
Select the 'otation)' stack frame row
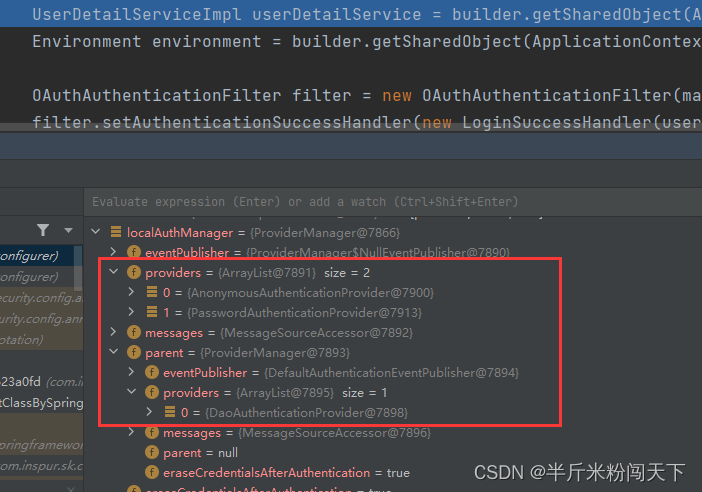(x=41, y=340)
